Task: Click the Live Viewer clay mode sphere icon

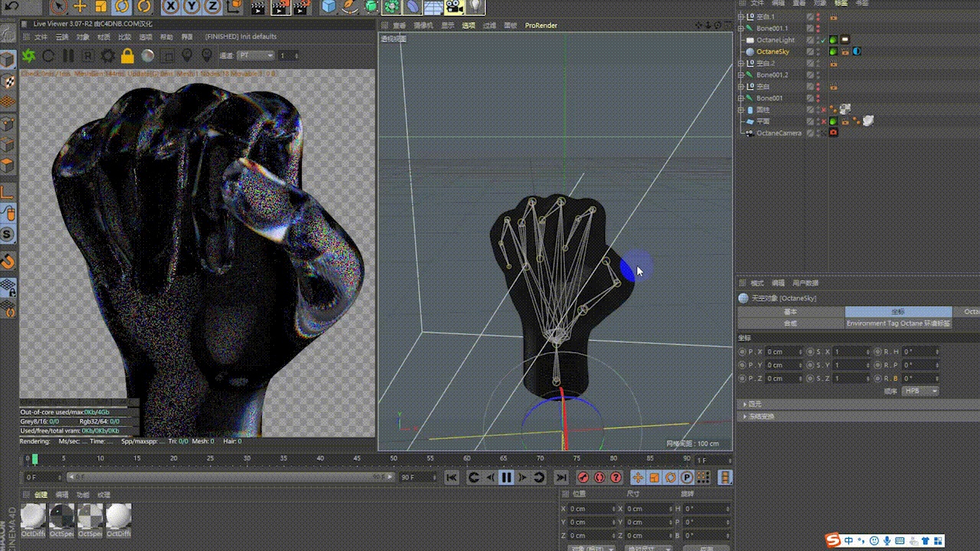Action: 148,56
